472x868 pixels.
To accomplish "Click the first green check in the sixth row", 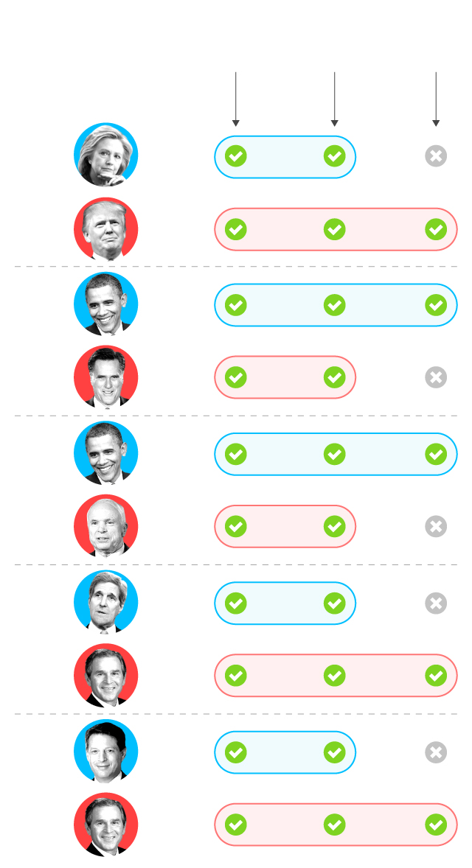I will pos(236,526).
